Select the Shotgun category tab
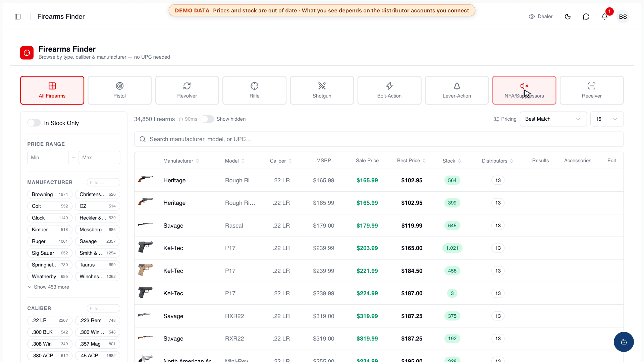The height and width of the screenshot is (362, 644). point(322,90)
